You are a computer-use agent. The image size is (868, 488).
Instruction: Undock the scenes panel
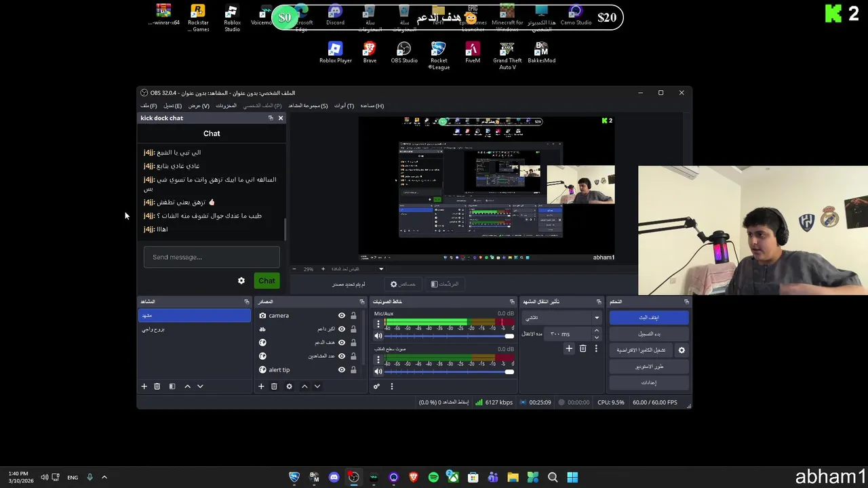[x=246, y=302]
